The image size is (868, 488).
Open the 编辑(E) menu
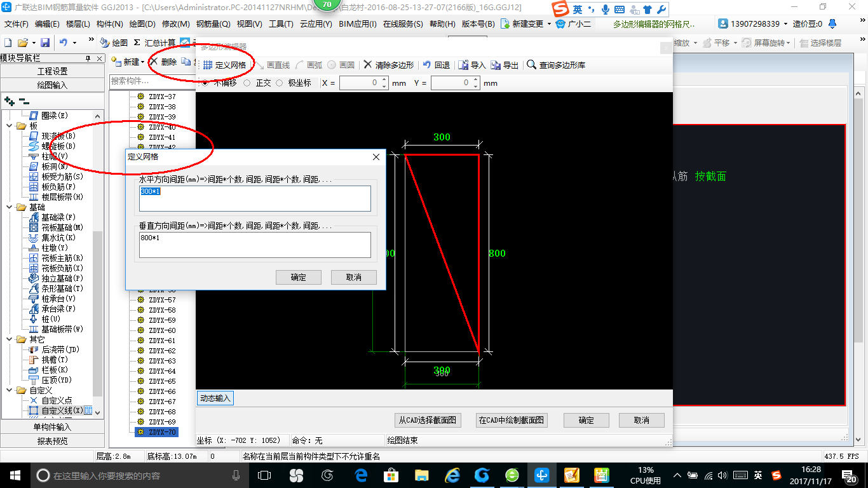click(x=47, y=24)
